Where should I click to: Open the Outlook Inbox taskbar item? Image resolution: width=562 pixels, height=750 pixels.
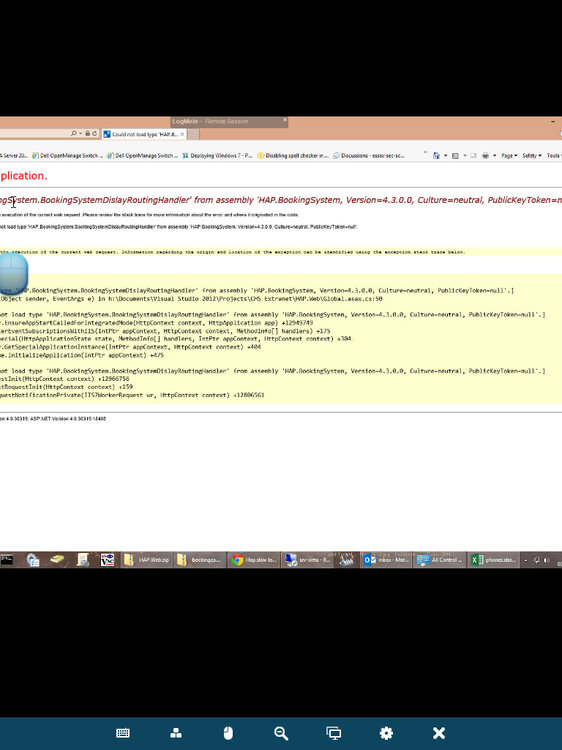pyautogui.click(x=386, y=560)
